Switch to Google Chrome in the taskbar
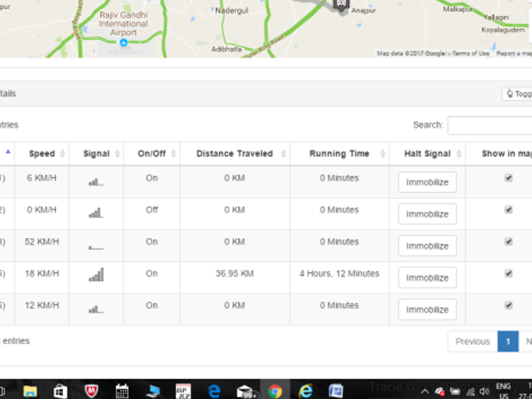 275,391
